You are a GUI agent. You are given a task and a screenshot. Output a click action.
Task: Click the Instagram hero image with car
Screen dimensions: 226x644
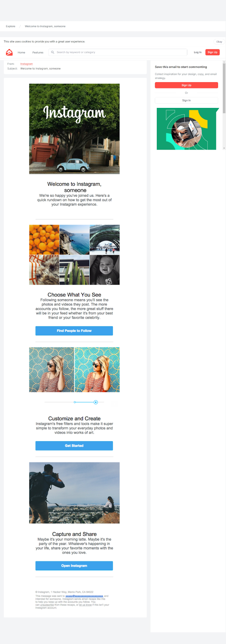point(75,129)
